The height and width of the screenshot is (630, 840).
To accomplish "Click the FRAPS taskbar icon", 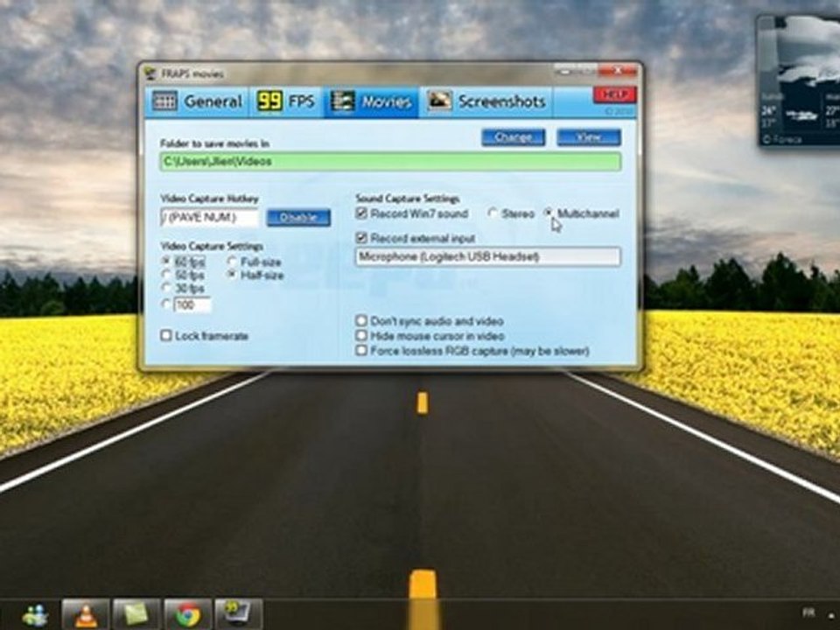I will click(x=238, y=614).
